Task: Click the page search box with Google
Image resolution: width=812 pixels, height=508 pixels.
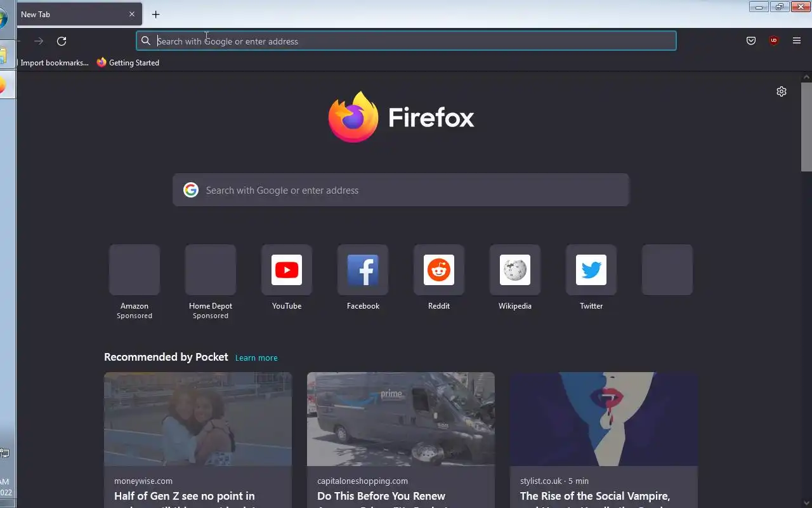Action: (x=401, y=190)
